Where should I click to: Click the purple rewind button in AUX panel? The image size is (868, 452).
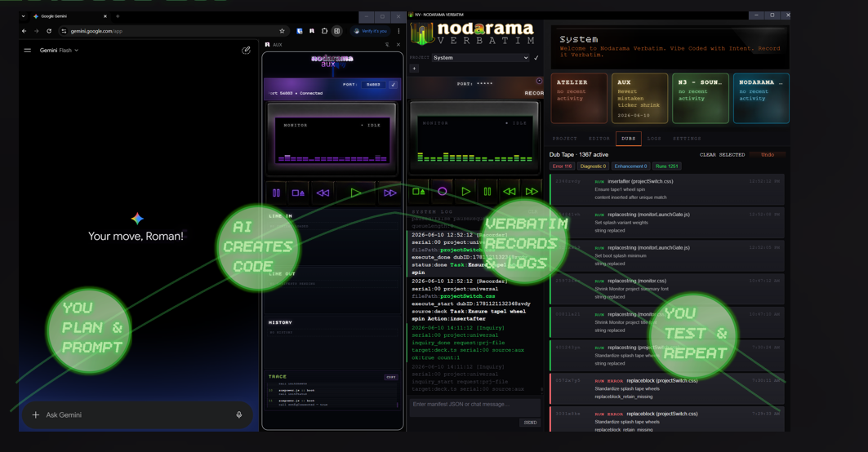coord(323,193)
